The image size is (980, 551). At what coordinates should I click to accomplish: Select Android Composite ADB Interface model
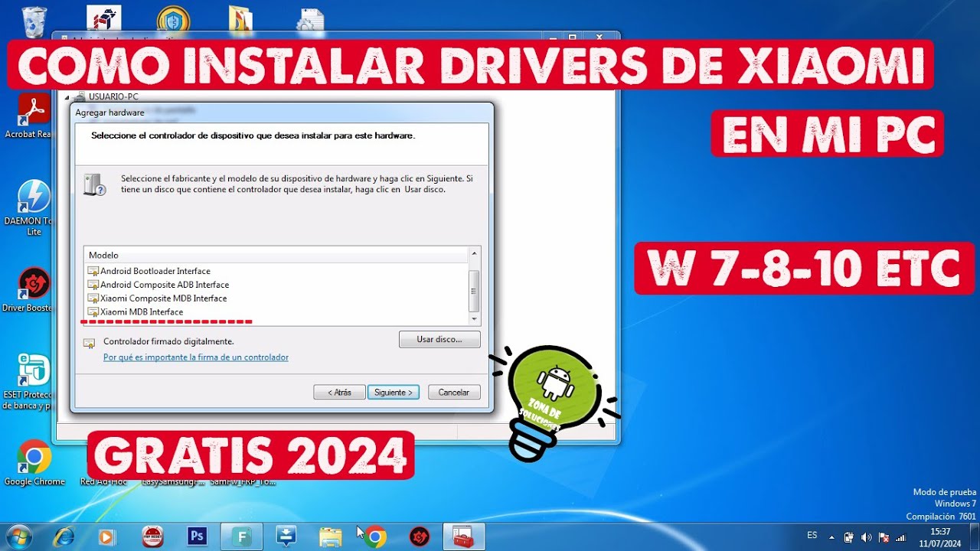point(158,285)
